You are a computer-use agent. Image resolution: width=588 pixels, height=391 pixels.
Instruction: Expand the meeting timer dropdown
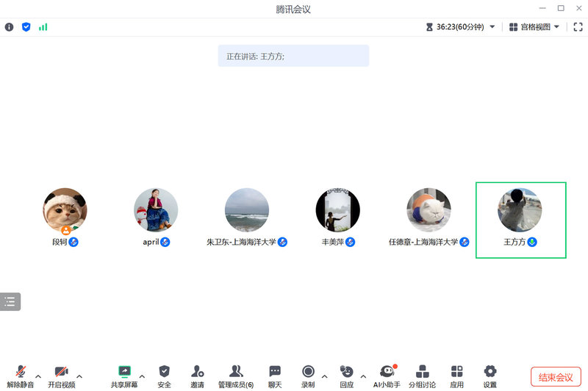(x=492, y=27)
